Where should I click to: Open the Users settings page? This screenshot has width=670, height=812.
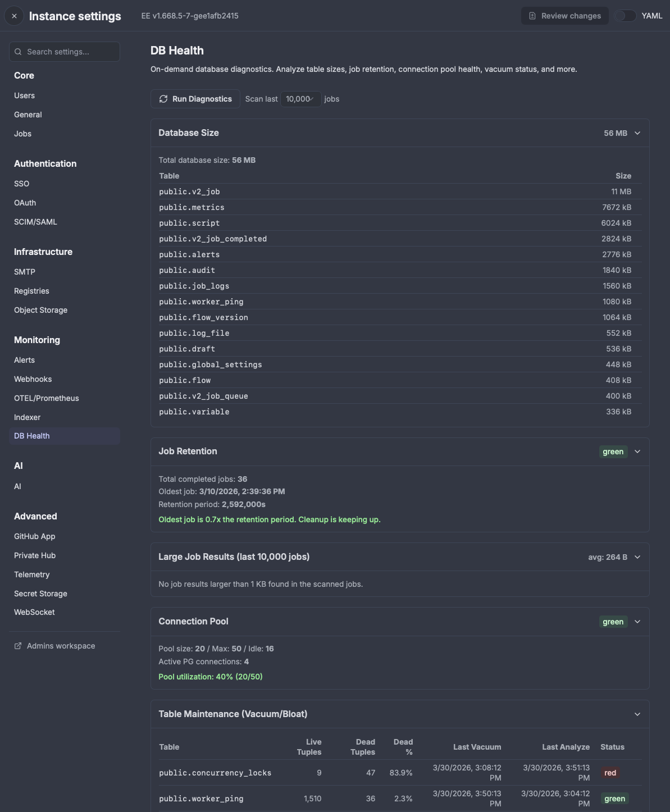pos(24,95)
